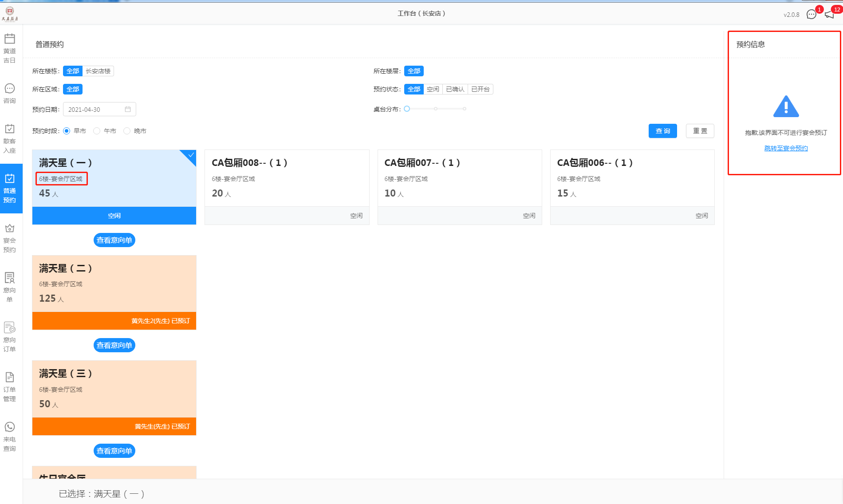This screenshot has width=843, height=504.
Task: Click the 抱歉该界面不可进行宴会预订 message
Action: 786,133
